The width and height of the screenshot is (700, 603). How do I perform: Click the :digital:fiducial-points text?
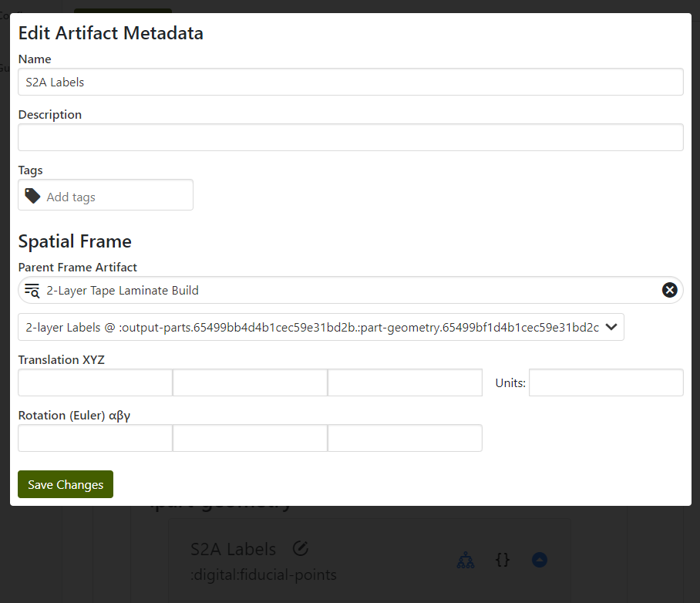(x=264, y=574)
